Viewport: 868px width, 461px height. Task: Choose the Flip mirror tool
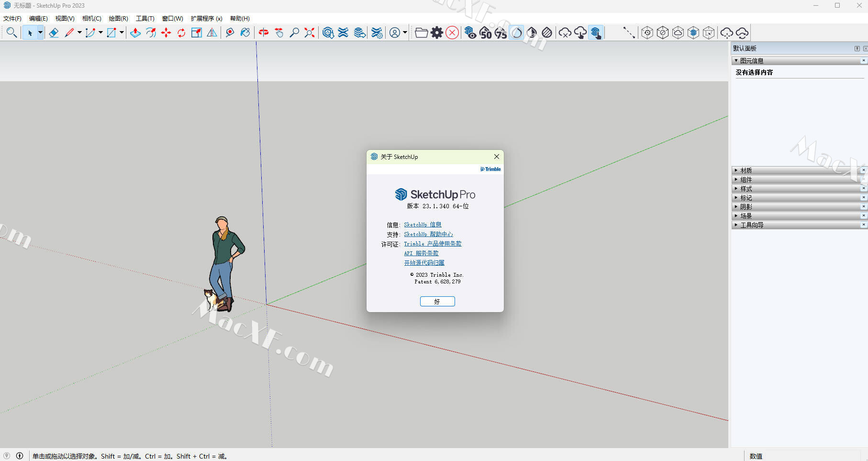click(212, 33)
